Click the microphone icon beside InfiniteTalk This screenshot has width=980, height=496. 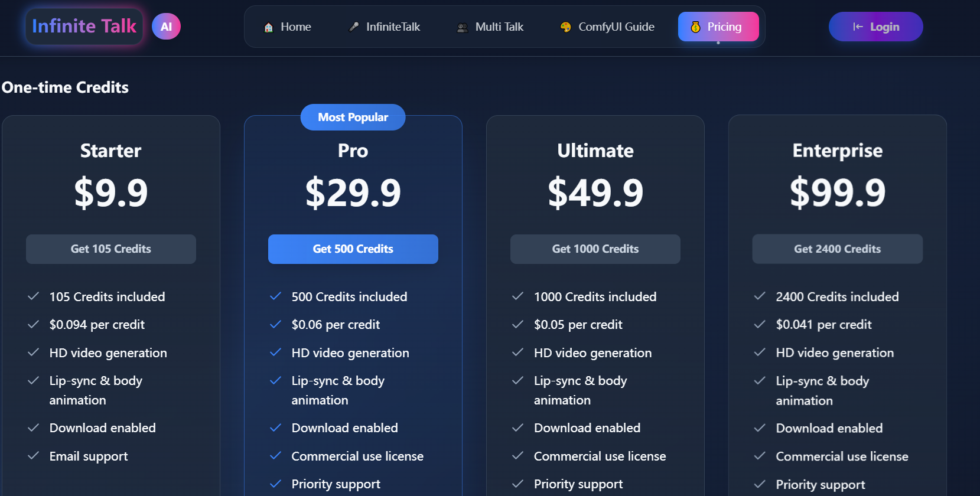coord(354,27)
